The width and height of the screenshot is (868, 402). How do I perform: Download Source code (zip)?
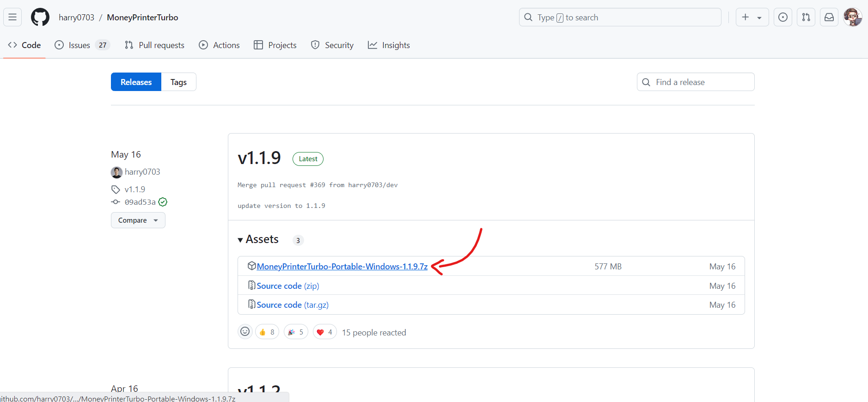click(288, 286)
